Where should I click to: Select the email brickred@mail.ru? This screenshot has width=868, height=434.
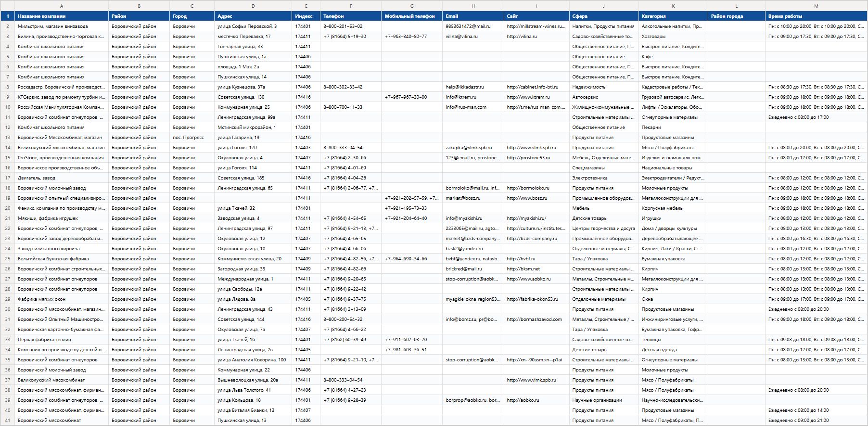[x=473, y=269]
